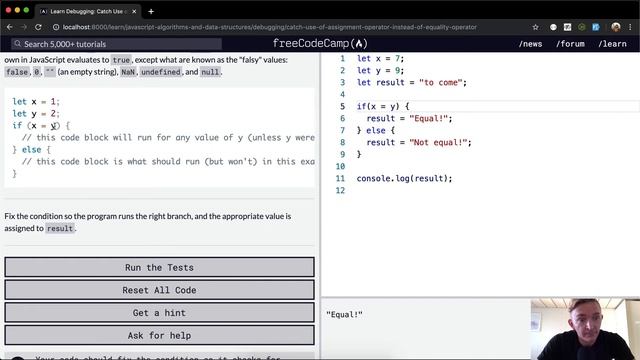
Task: Click the "Equal!" string in editor line 6
Action: (x=428, y=118)
